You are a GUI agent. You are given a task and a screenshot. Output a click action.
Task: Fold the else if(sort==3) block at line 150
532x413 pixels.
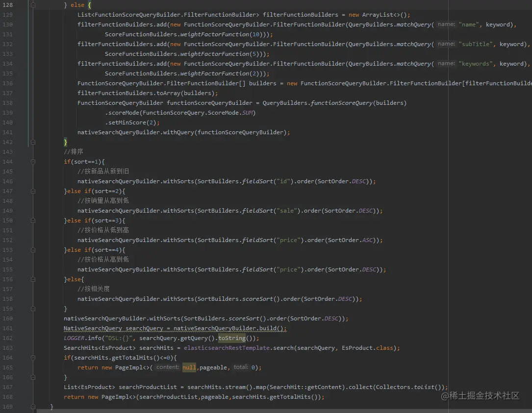(33, 220)
